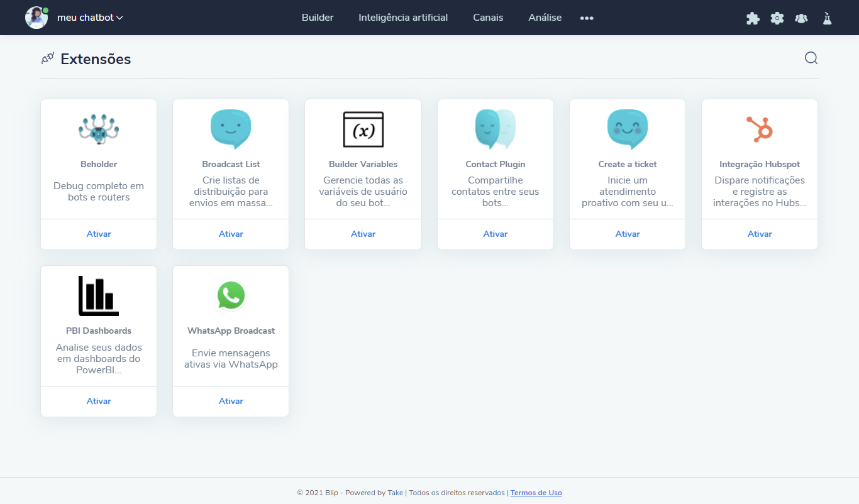Go to the Canais menu

click(x=488, y=18)
